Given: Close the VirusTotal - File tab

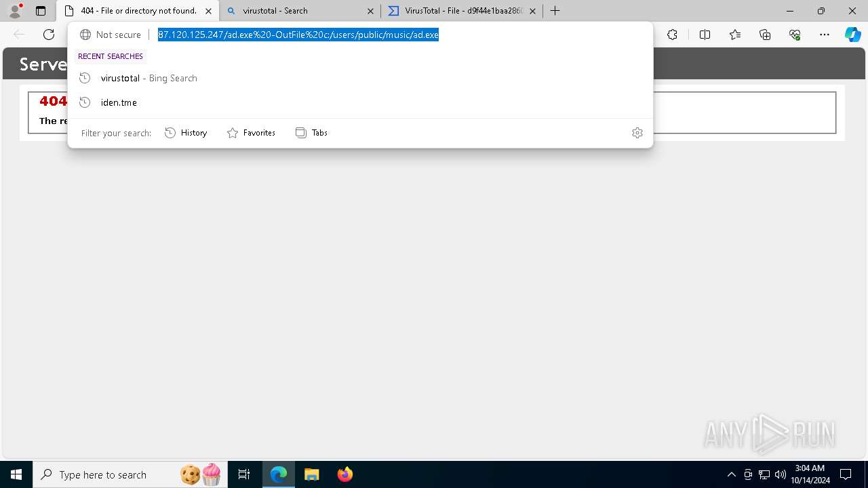Looking at the screenshot, I should click(x=532, y=11).
